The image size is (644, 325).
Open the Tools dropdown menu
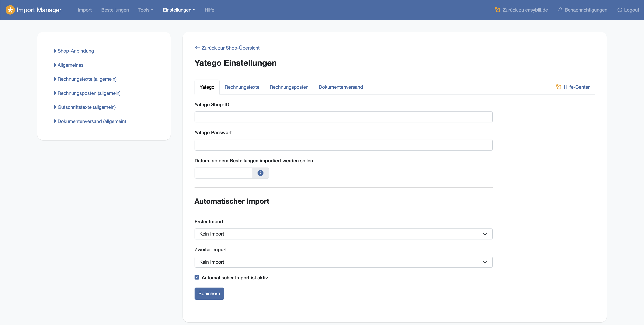146,10
